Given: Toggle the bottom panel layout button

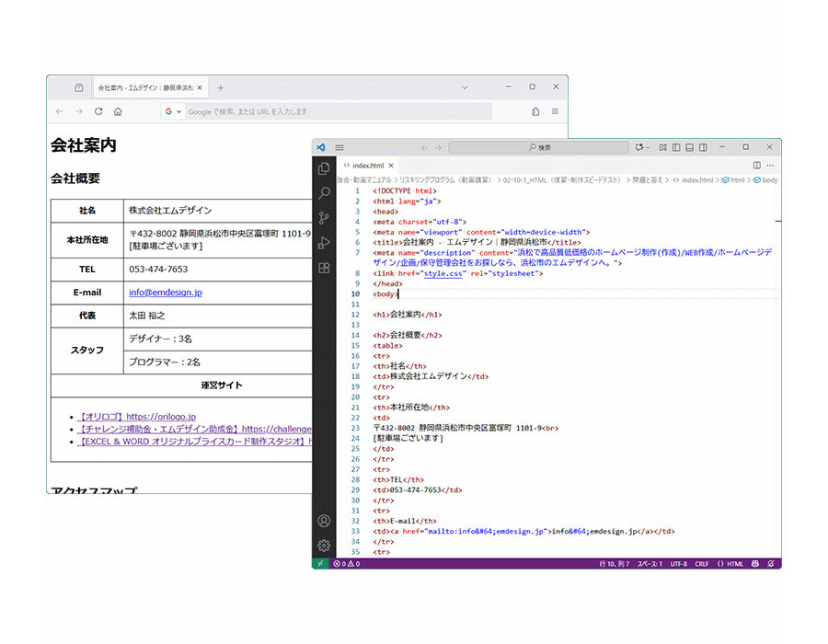Looking at the screenshot, I should pyautogui.click(x=689, y=147).
